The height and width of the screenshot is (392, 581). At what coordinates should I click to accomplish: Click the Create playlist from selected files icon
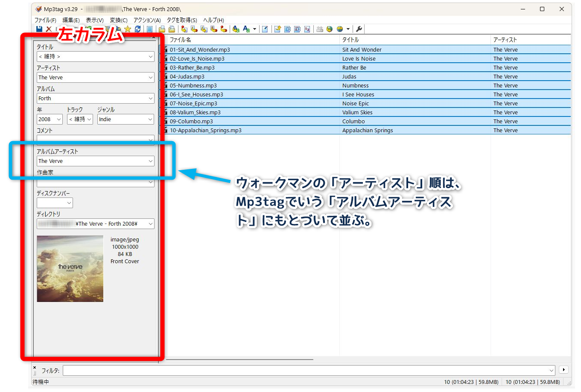pyautogui.click(x=297, y=29)
